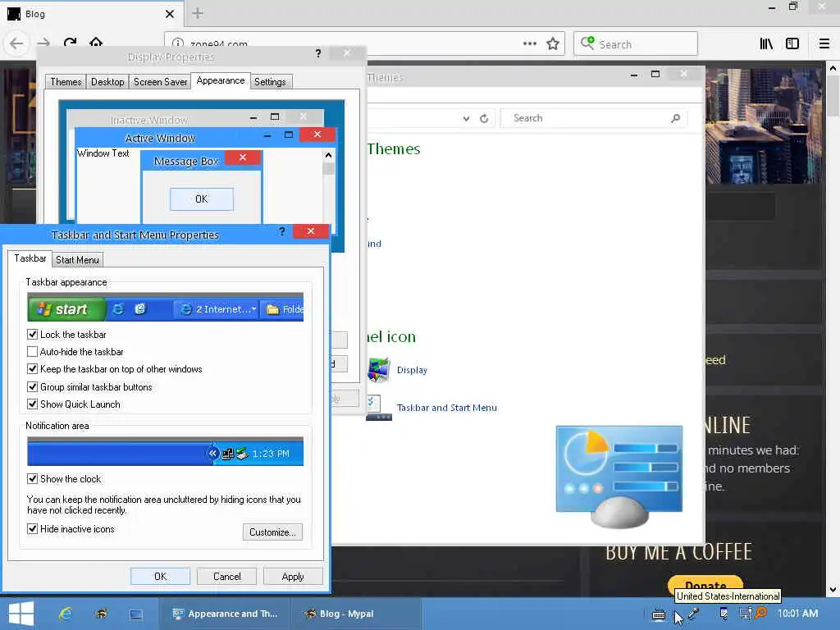This screenshot has width=840, height=630.
Task: Select the Taskbar tab
Action: click(x=30, y=258)
